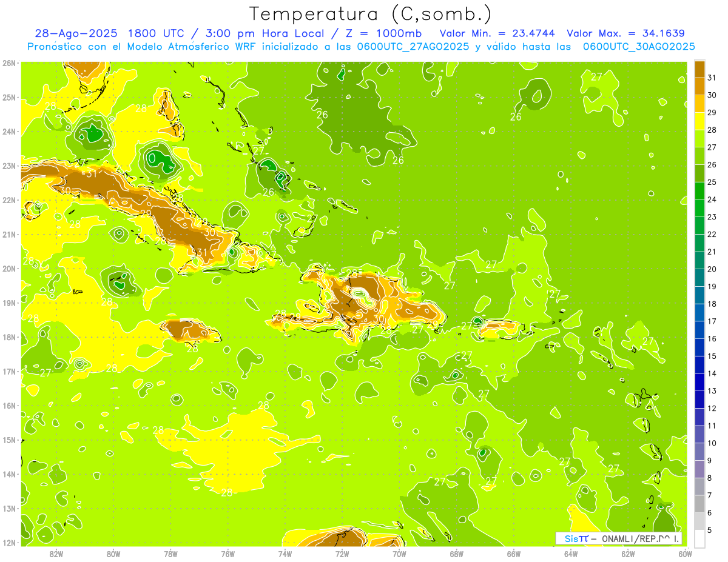Click the white legend swatch below 5
This screenshot has height=562, width=728.
point(699,538)
